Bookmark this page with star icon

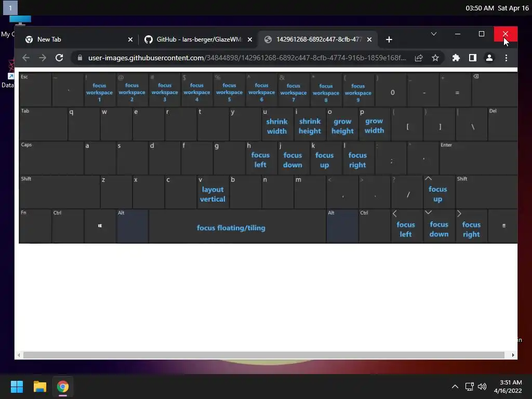pos(435,58)
